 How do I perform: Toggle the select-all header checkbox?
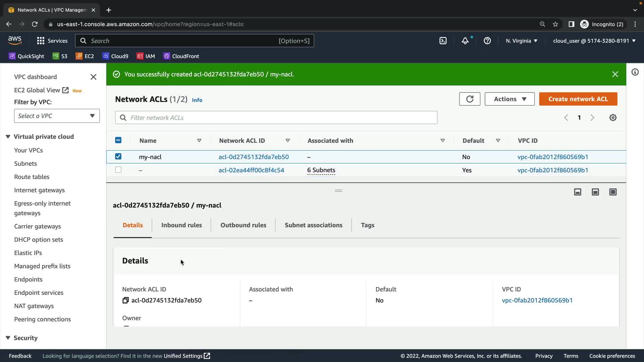pos(118,140)
